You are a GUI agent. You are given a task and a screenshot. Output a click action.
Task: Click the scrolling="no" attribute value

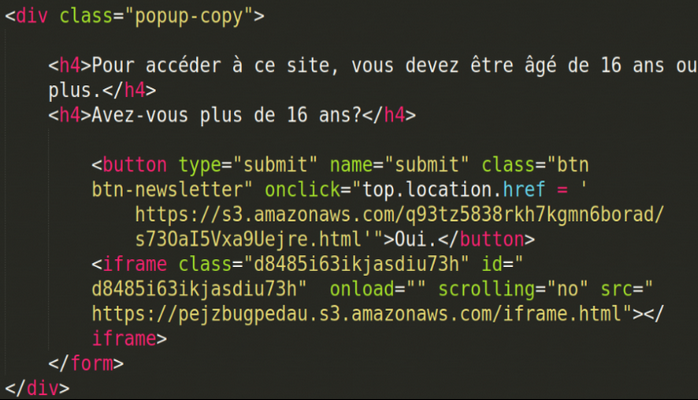click(x=567, y=290)
